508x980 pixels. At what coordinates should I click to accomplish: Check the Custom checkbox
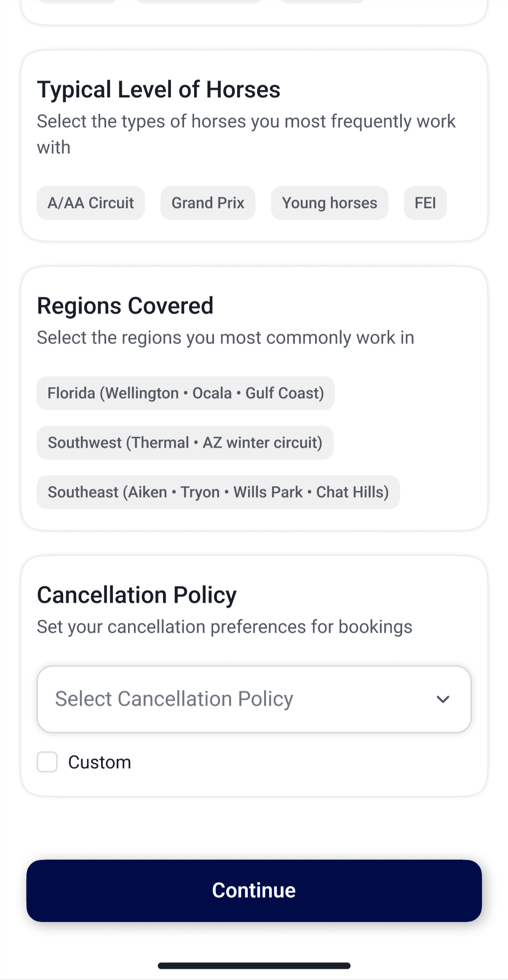tap(47, 762)
